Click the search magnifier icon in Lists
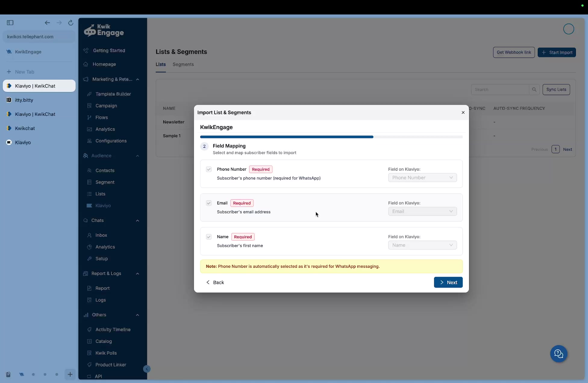Screen dimensions: 588x383 [x=534, y=90]
